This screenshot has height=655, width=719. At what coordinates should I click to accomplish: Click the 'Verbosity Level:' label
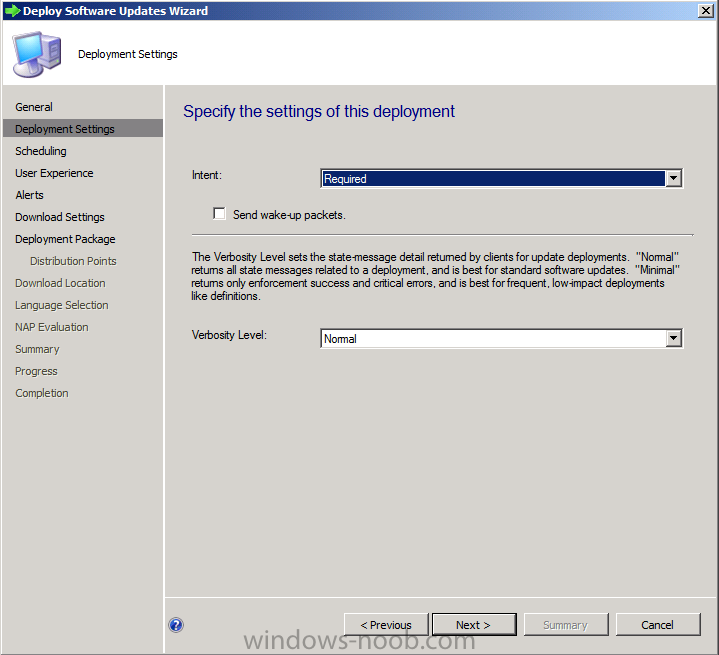coord(229,335)
